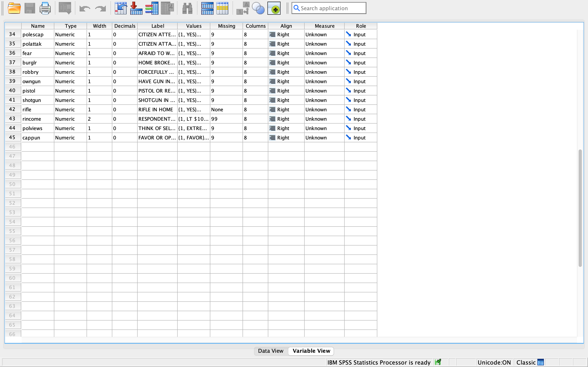Screen dimensions: 588x367
Task: Insert cases using the toolbar icon
Action: 207,8
